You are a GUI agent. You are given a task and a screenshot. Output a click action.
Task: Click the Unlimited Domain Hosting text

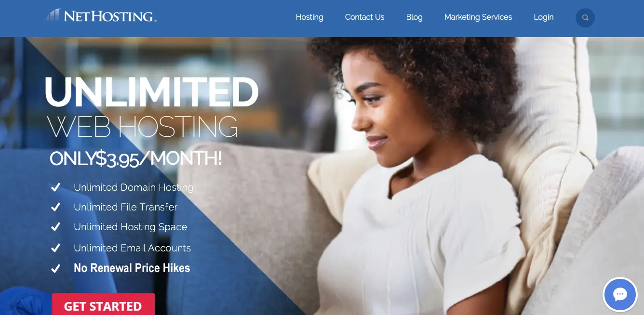coord(134,187)
